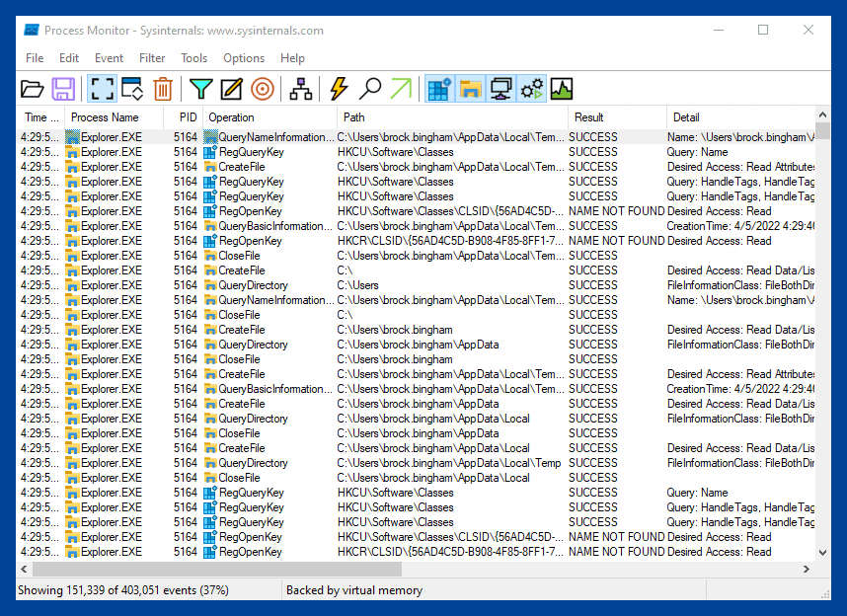
Task: Click the first NAME NOT FOUND result
Action: (x=616, y=211)
